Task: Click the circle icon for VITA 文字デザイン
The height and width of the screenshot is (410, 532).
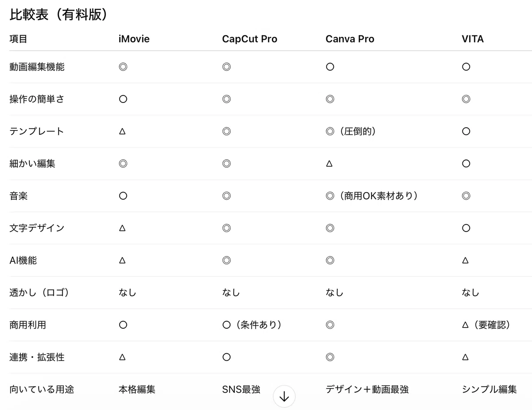Action: pos(466,228)
